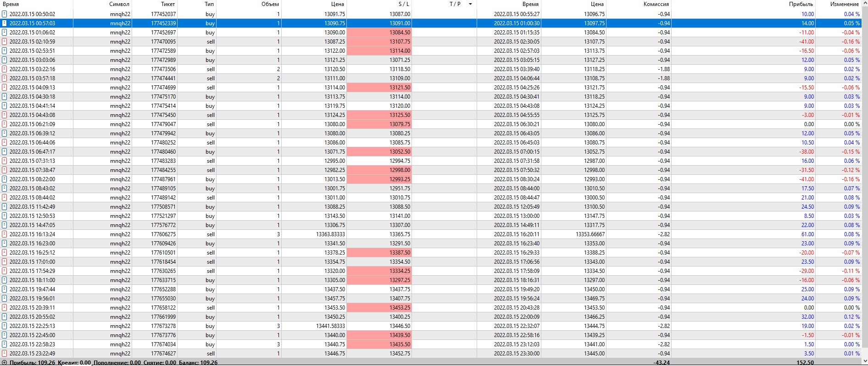The image size is (868, 366).
Task: Select ticket number 177452037
Action: [163, 14]
